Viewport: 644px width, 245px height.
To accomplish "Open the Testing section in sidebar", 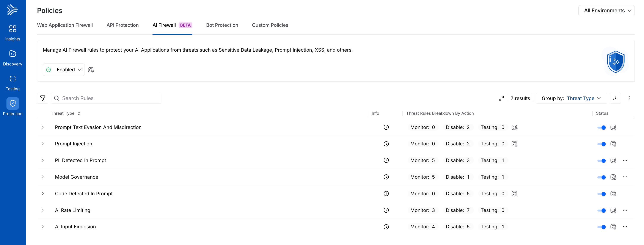I will [x=13, y=83].
